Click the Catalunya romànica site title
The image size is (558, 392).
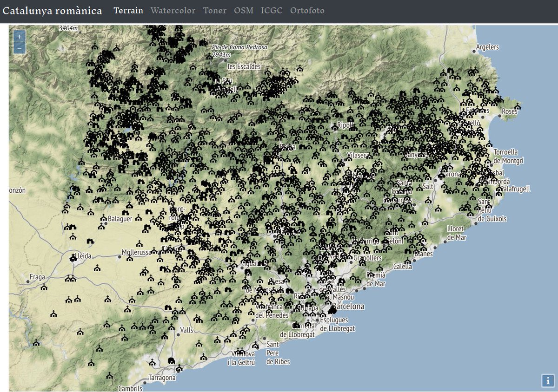pyautogui.click(x=53, y=11)
